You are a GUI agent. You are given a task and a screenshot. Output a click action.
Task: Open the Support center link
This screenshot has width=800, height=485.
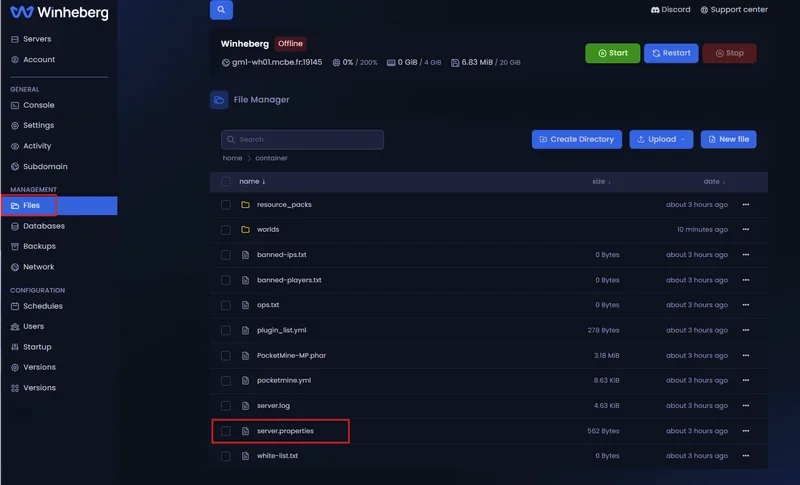(x=734, y=10)
